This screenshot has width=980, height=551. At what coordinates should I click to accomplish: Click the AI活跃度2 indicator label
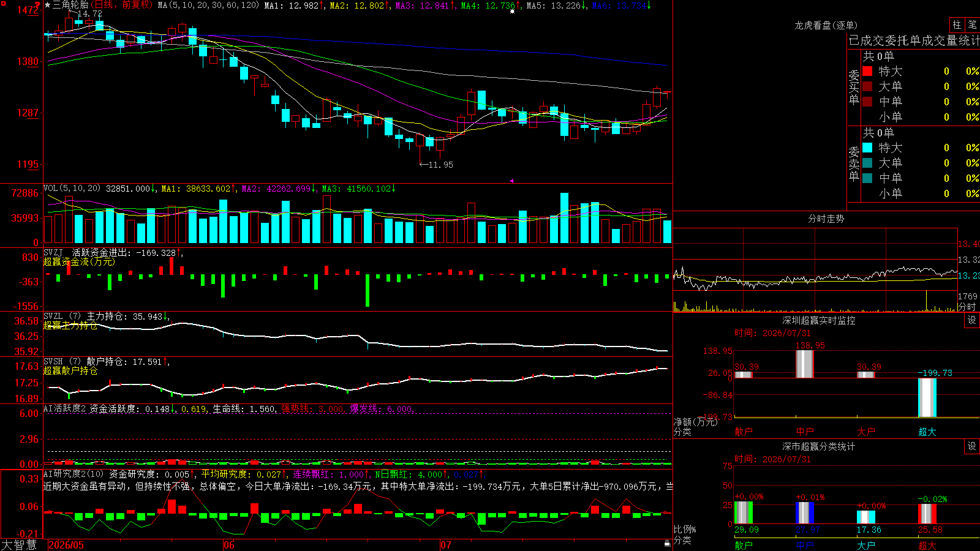click(x=65, y=408)
